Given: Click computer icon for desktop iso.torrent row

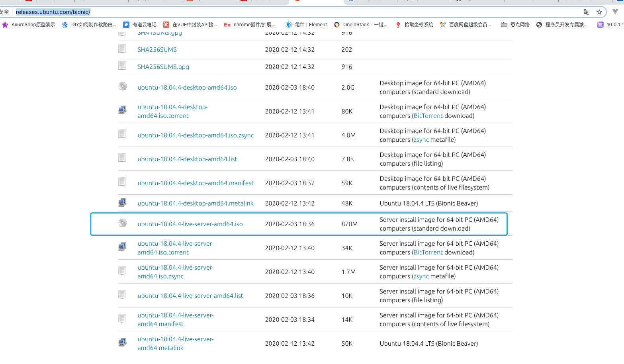Looking at the screenshot, I should 123,110.
